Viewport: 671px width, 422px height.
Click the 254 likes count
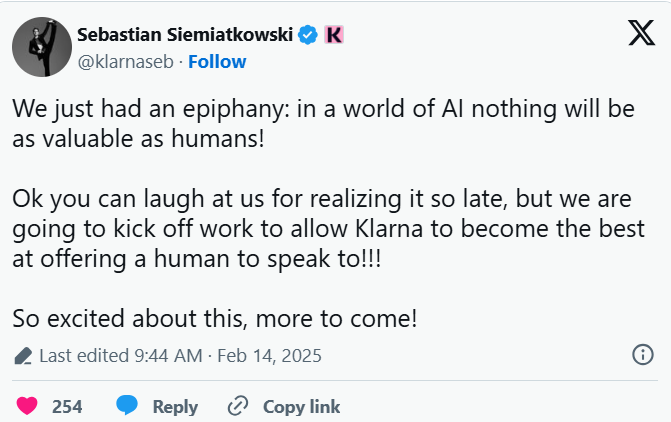click(67, 407)
